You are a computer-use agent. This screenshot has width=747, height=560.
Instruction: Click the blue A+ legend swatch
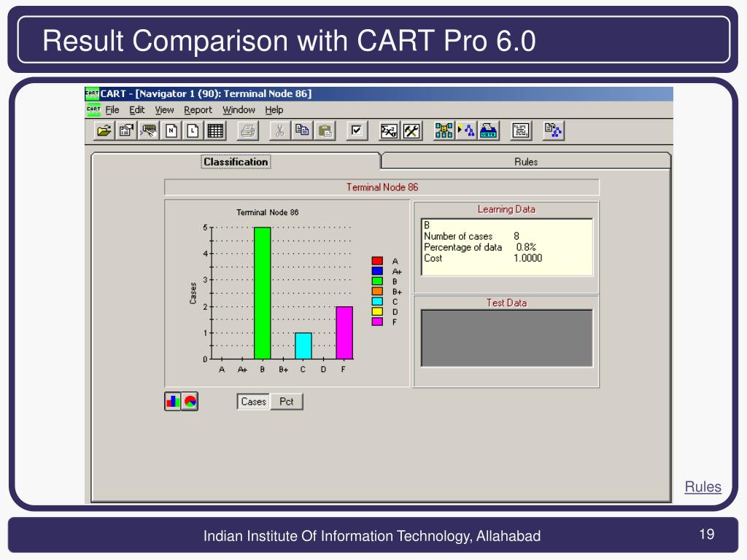[377, 271]
